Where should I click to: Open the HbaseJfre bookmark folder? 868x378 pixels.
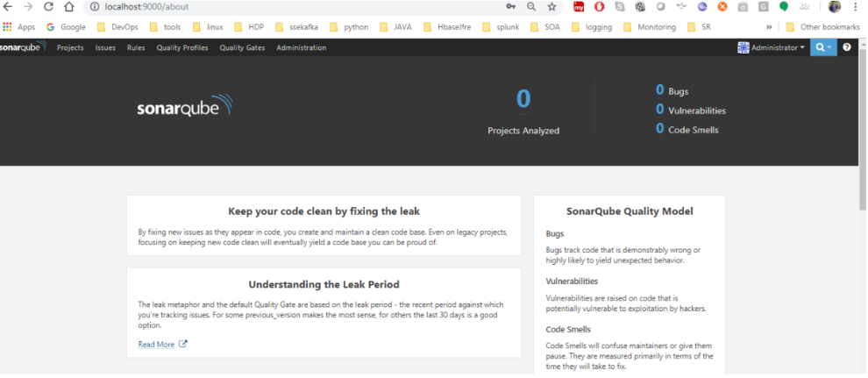click(x=447, y=26)
